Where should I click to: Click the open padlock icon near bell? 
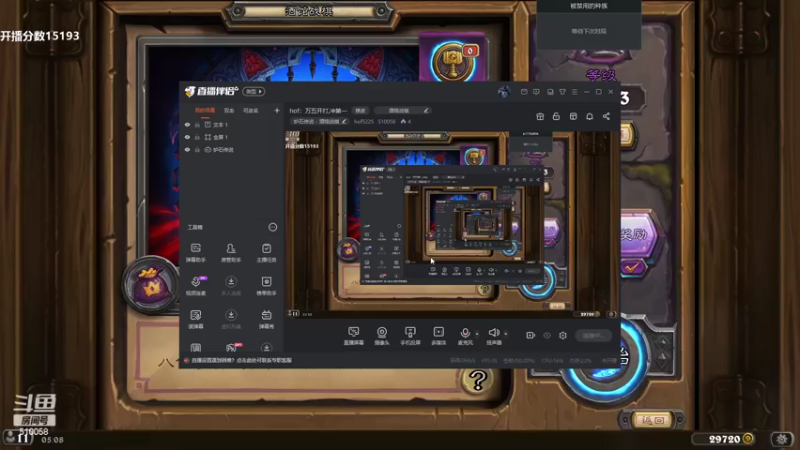pyautogui.click(x=556, y=116)
